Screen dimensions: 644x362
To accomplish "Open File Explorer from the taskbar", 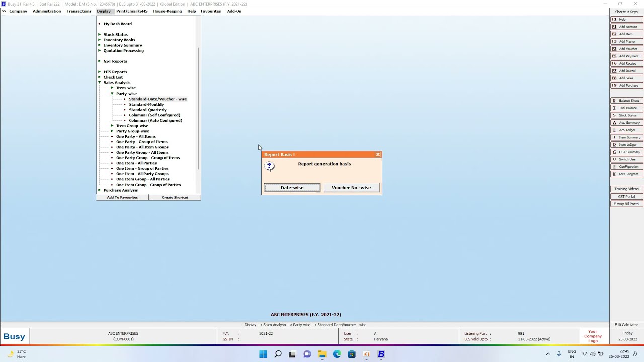I will (x=322, y=354).
